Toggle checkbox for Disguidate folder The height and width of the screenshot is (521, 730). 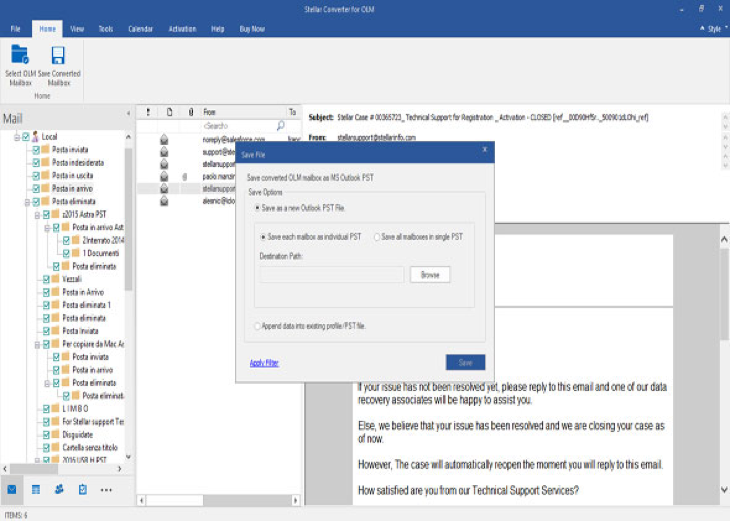coord(46,434)
